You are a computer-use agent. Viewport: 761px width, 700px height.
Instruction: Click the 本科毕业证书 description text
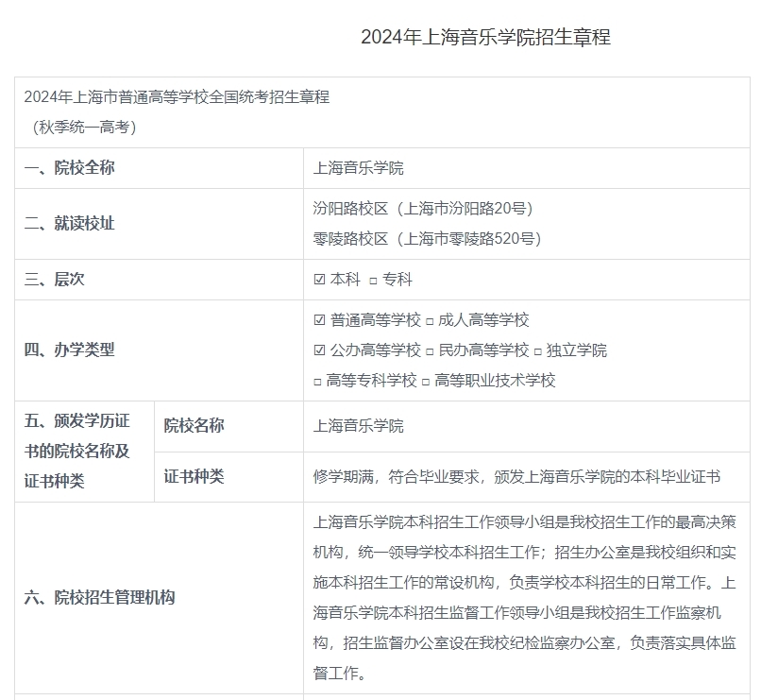[516, 477]
